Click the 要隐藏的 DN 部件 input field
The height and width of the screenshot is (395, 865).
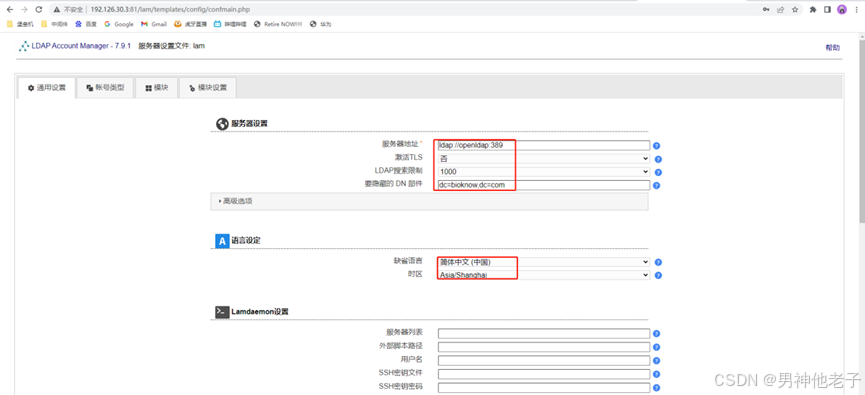click(544, 185)
